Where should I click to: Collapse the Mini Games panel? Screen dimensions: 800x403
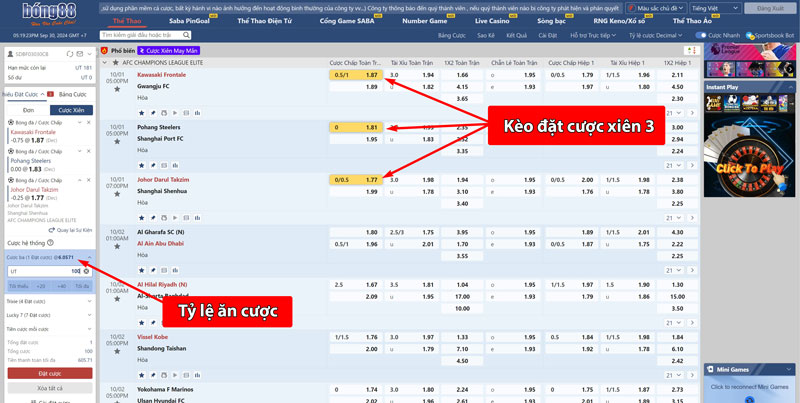pos(789,370)
